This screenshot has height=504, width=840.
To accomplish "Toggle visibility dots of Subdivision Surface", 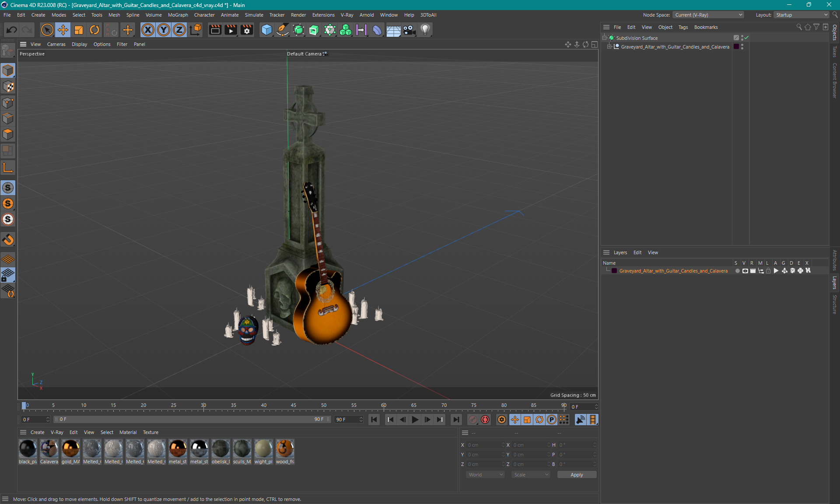I will click(742, 38).
